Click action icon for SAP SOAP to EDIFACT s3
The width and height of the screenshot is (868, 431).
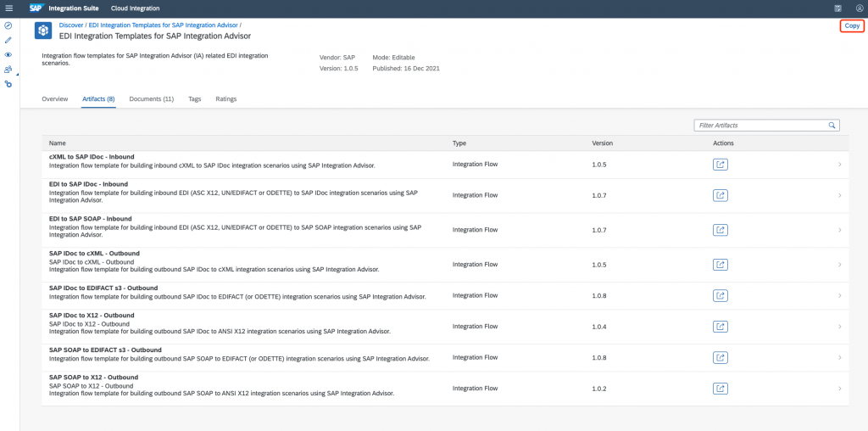tap(721, 358)
